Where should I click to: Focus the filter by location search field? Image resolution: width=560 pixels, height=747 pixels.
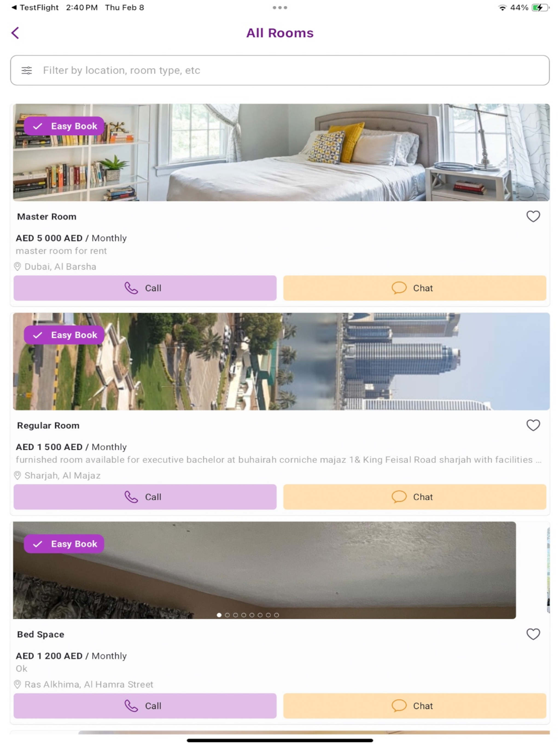coord(280,70)
